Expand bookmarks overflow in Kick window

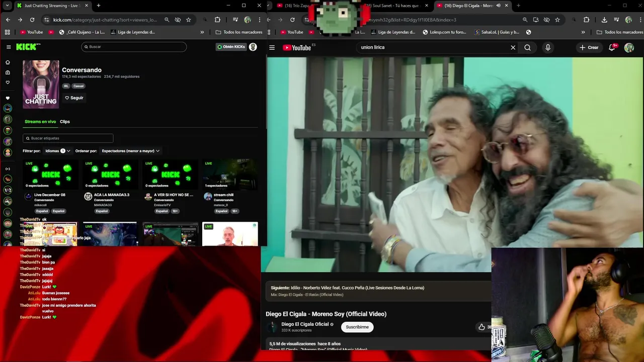click(202, 32)
